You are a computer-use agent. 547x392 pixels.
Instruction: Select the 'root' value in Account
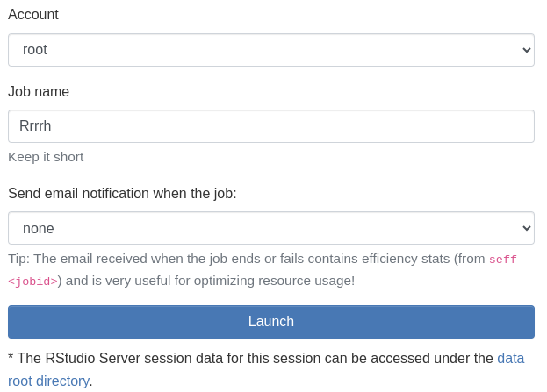(x=35, y=50)
